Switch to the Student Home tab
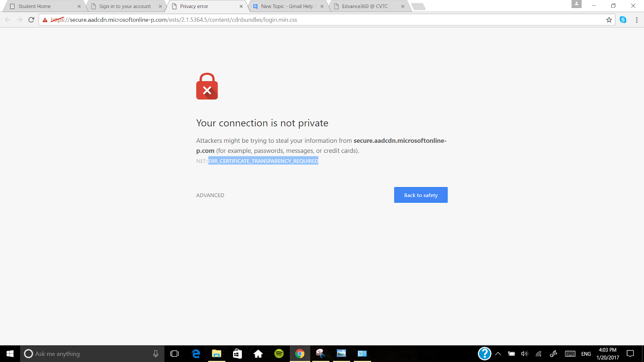The image size is (644, 362). coord(43,6)
